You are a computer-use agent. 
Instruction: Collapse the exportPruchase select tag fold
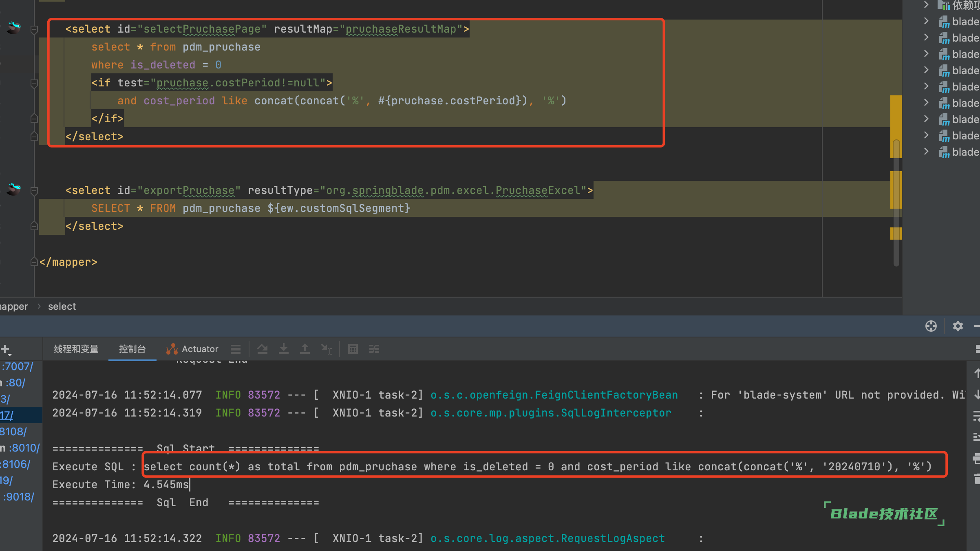[34, 191]
